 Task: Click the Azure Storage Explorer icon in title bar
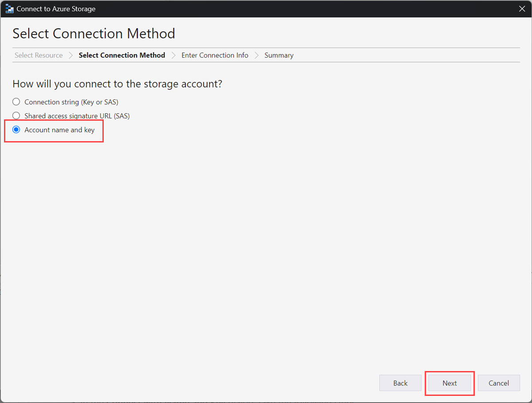[8, 8]
